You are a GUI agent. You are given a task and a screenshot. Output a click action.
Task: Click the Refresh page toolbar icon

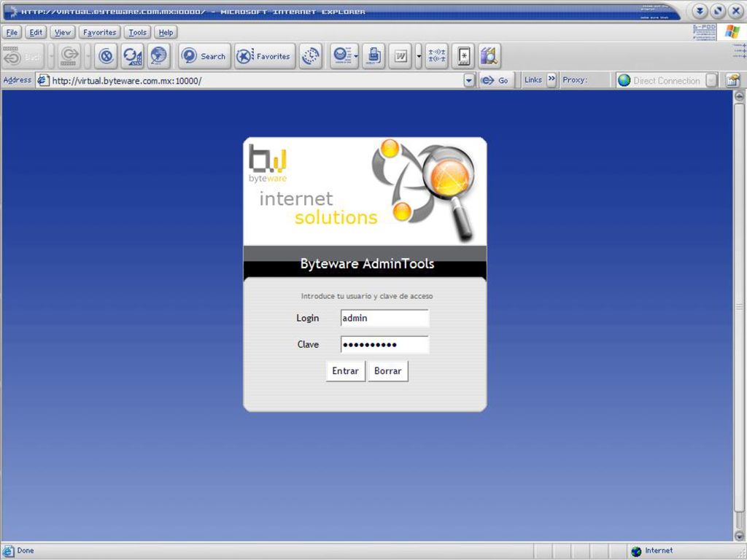[132, 56]
